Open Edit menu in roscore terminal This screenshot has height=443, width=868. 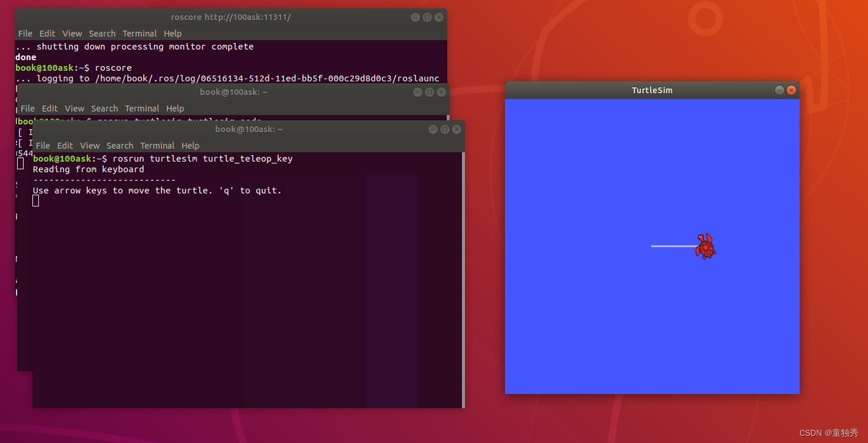coord(47,34)
